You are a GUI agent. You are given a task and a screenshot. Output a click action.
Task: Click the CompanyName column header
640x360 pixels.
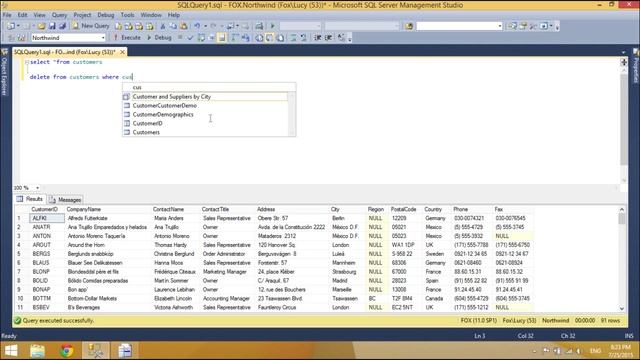pos(108,209)
